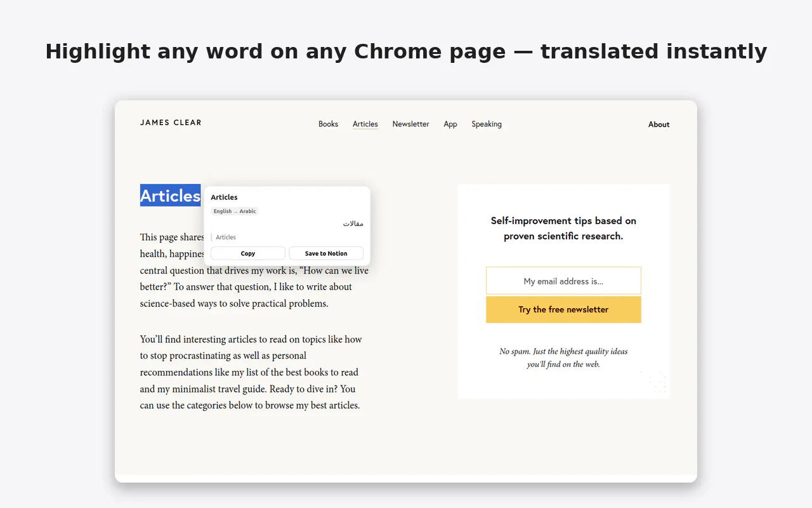Click the Self-improvement tips heading
The width and height of the screenshot is (812, 508).
pyautogui.click(x=563, y=229)
